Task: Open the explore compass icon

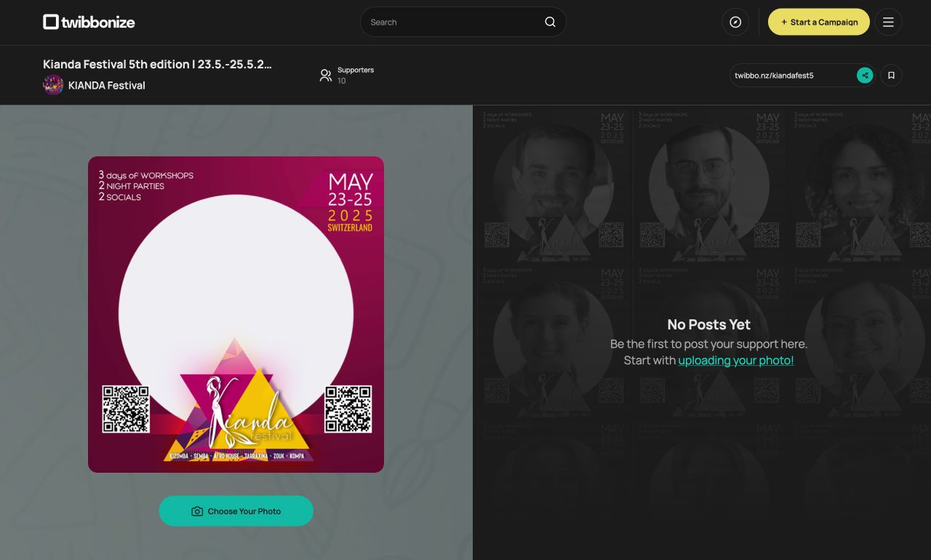Action: point(735,22)
